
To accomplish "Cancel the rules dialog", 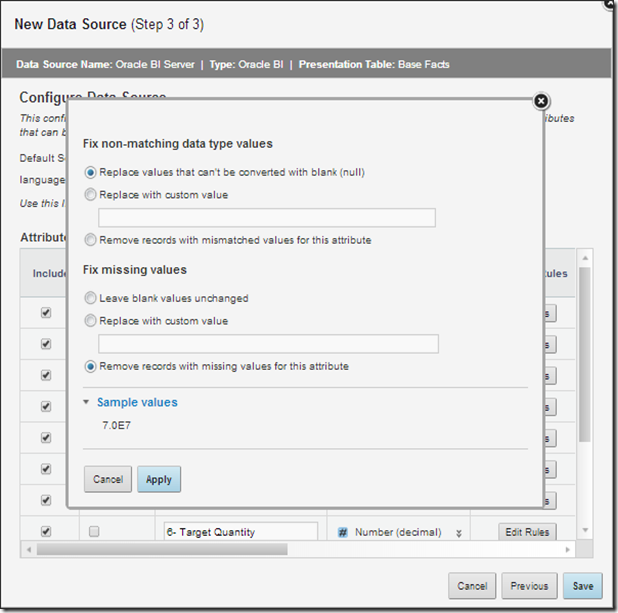I will [x=108, y=479].
